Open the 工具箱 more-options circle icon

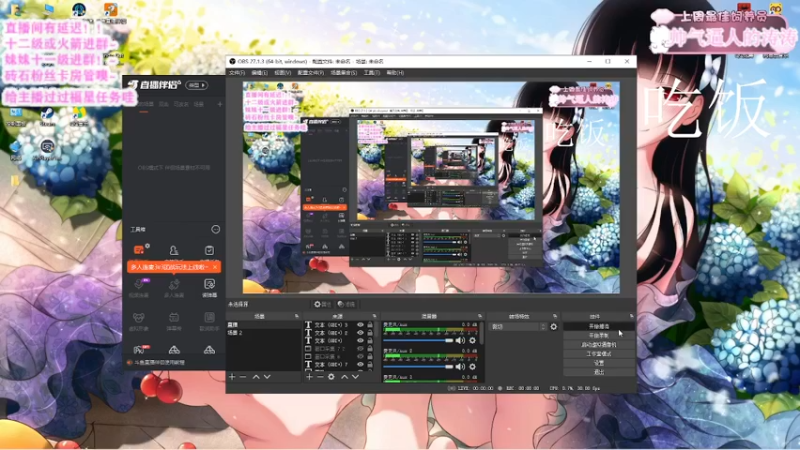215,230
